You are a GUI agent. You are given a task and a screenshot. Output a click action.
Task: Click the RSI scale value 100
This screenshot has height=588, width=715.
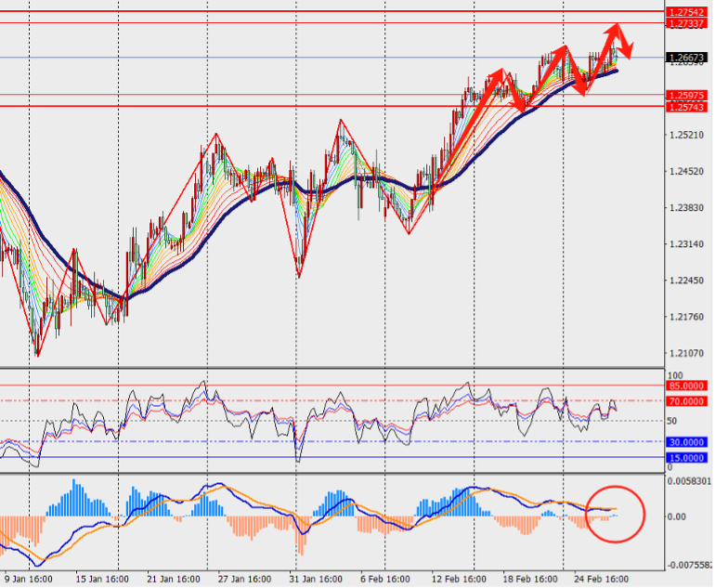coord(675,376)
